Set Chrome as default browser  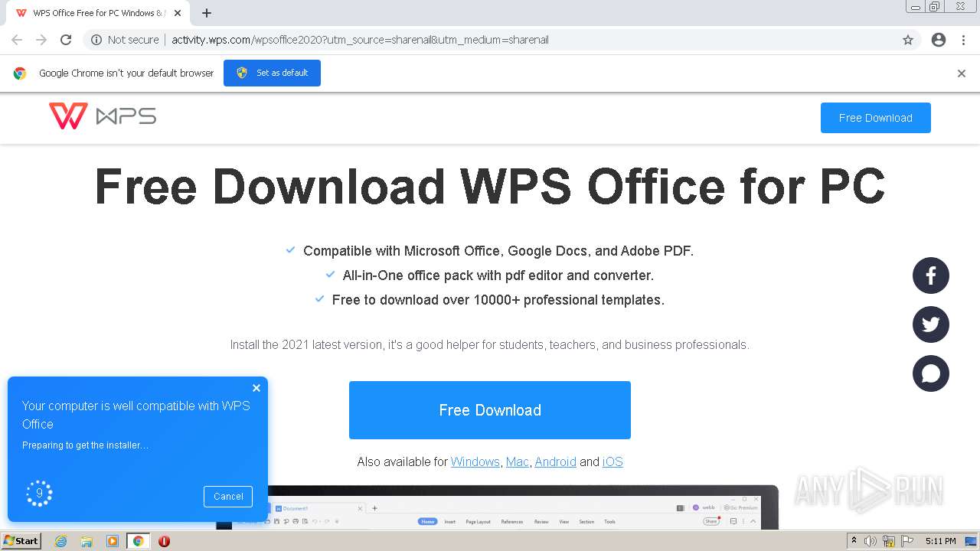tap(272, 73)
